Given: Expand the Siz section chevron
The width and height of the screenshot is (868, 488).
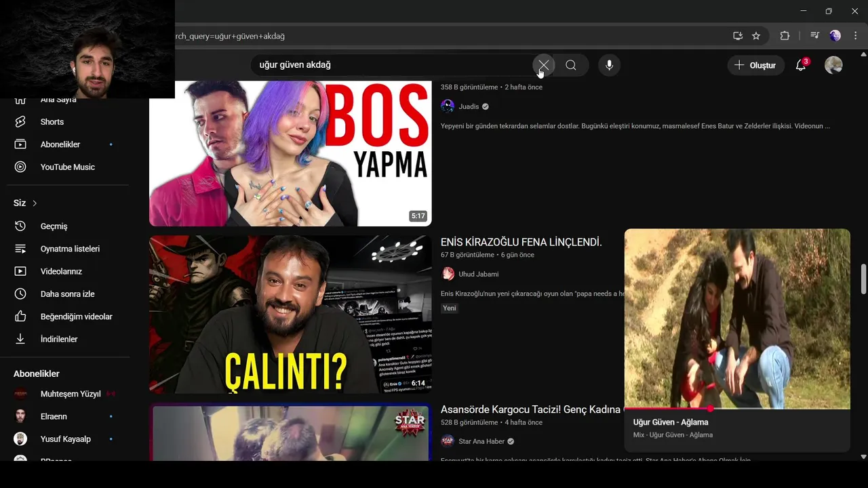Looking at the screenshot, I should pos(35,203).
